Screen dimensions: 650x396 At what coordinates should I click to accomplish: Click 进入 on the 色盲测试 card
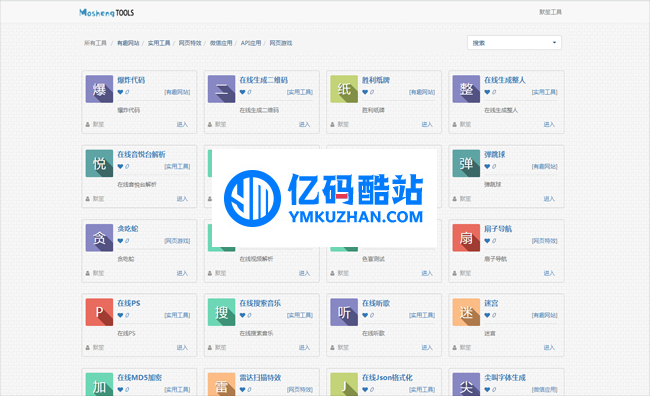coord(427,273)
